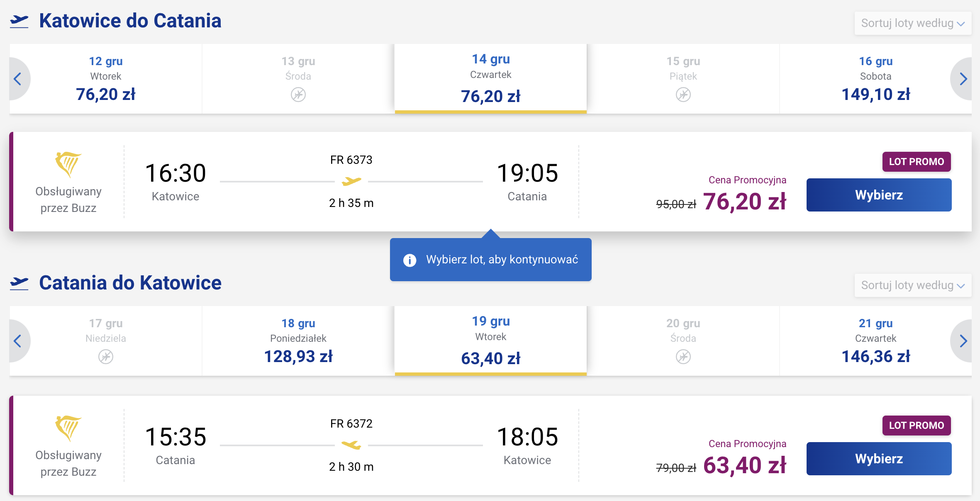Click LOT PROMO badge on outbound flight
980x501 pixels.
(917, 162)
